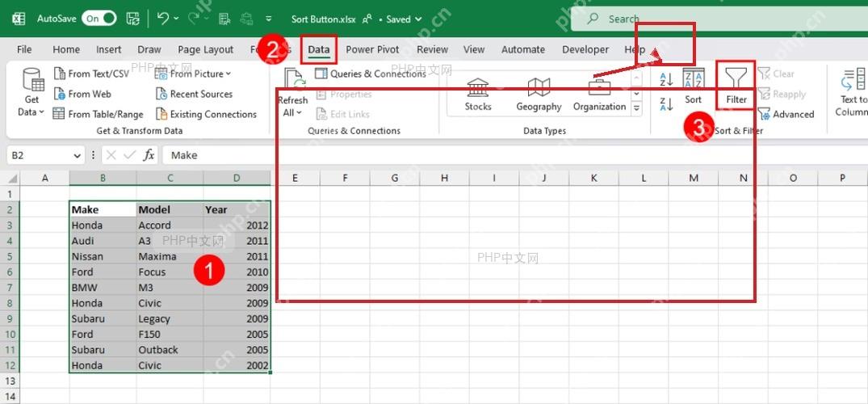Open the Name Box dropdown arrow
The width and height of the screenshot is (868, 404).
[x=78, y=156]
